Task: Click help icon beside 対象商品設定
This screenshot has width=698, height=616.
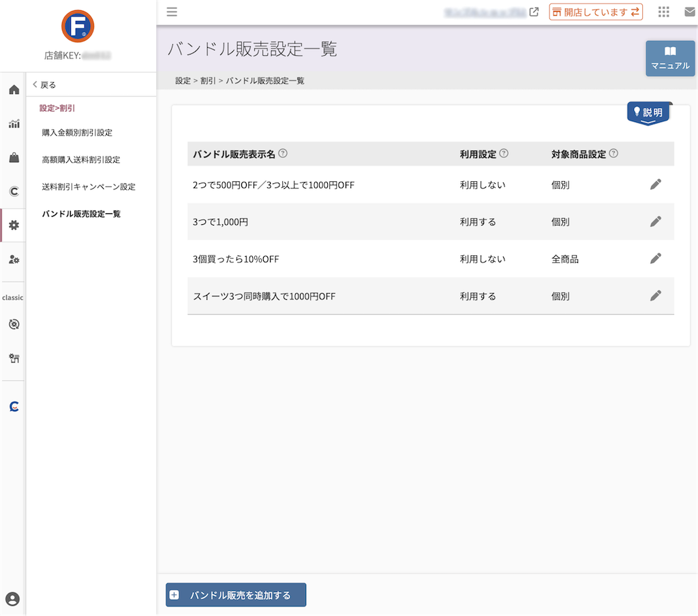Action: (613, 153)
